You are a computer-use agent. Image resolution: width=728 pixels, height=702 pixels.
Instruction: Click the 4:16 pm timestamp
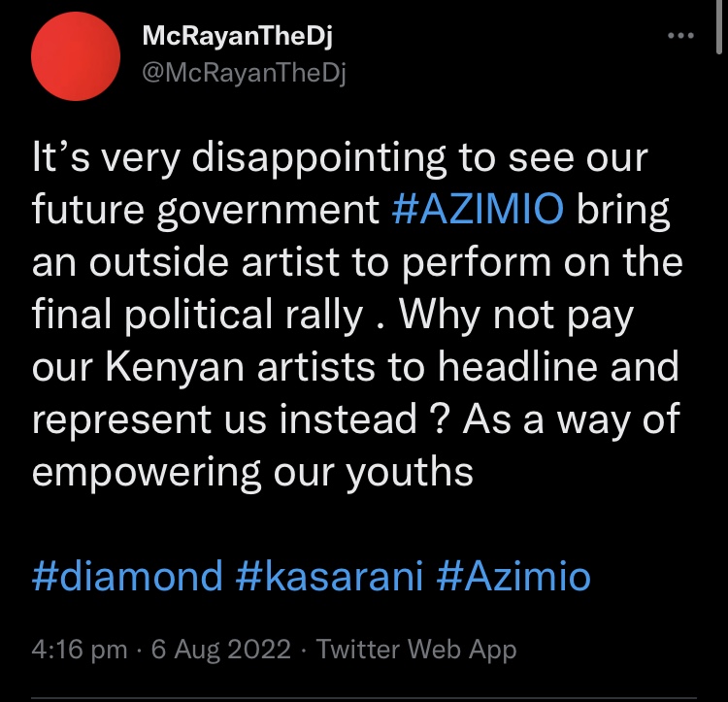[80, 649]
